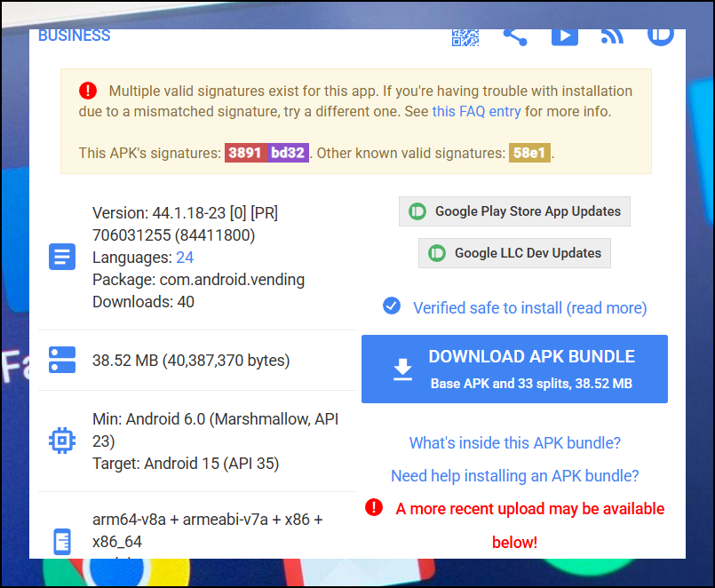Click the phone icon beside arm64-v8a
This screenshot has width=715, height=588.
(x=62, y=542)
